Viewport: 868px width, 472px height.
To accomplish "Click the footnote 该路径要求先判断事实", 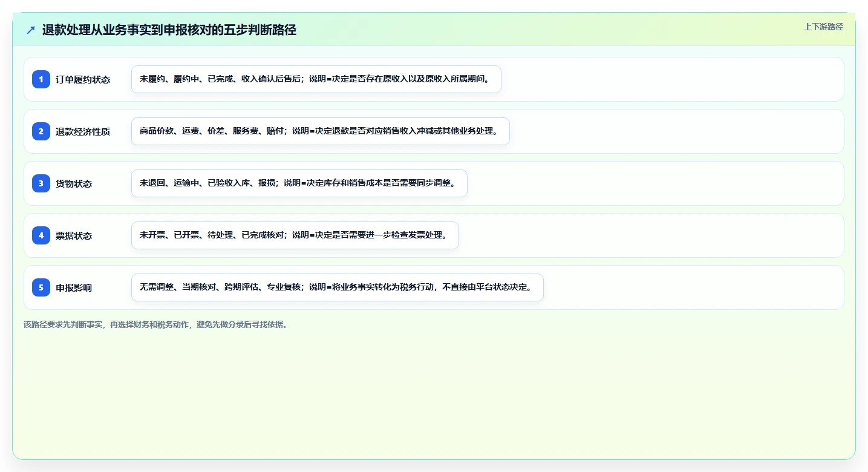I will pos(157,324).
